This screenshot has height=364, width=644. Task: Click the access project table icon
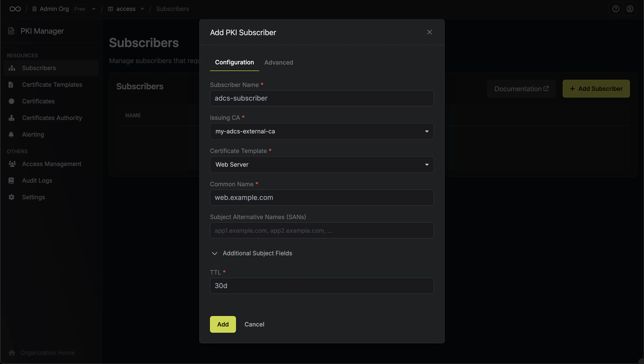point(111,9)
